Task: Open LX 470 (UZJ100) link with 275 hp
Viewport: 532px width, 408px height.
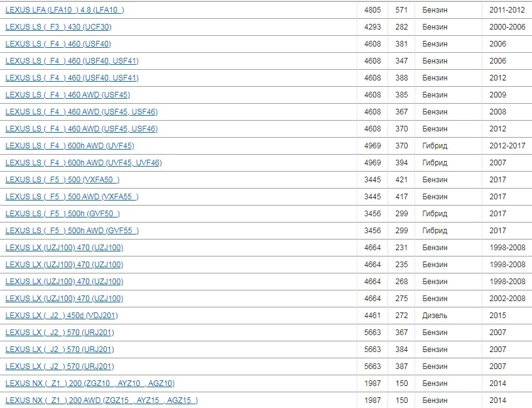Action: 64,299
